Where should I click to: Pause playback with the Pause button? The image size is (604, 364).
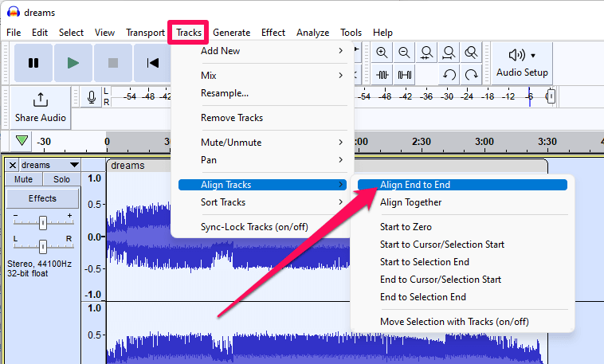(33, 63)
